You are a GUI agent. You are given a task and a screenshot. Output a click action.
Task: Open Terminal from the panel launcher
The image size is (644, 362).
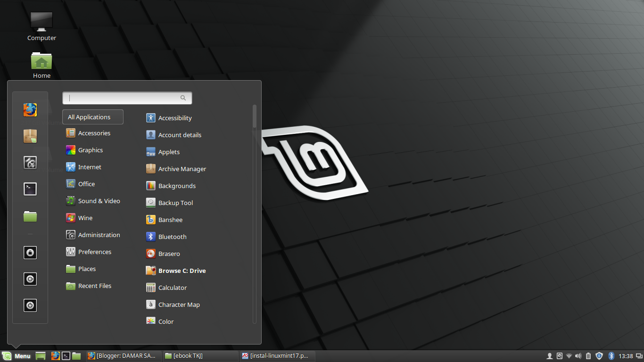tap(66, 356)
